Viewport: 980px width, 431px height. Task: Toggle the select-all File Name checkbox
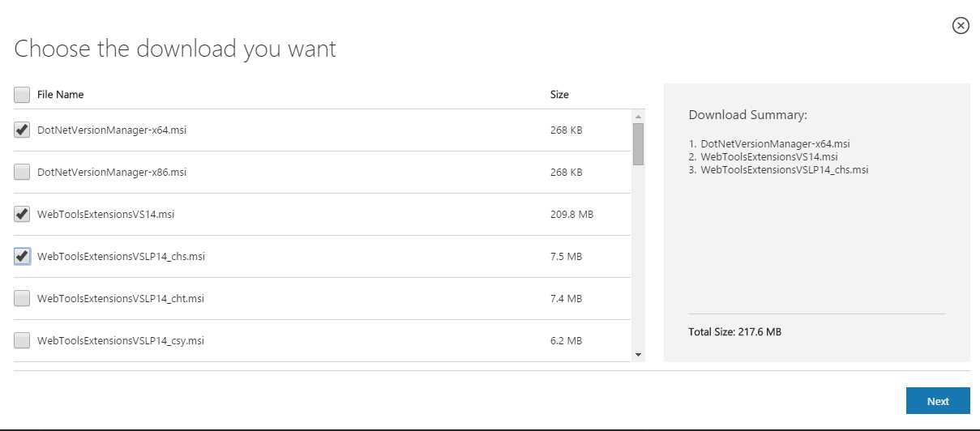coord(22,95)
